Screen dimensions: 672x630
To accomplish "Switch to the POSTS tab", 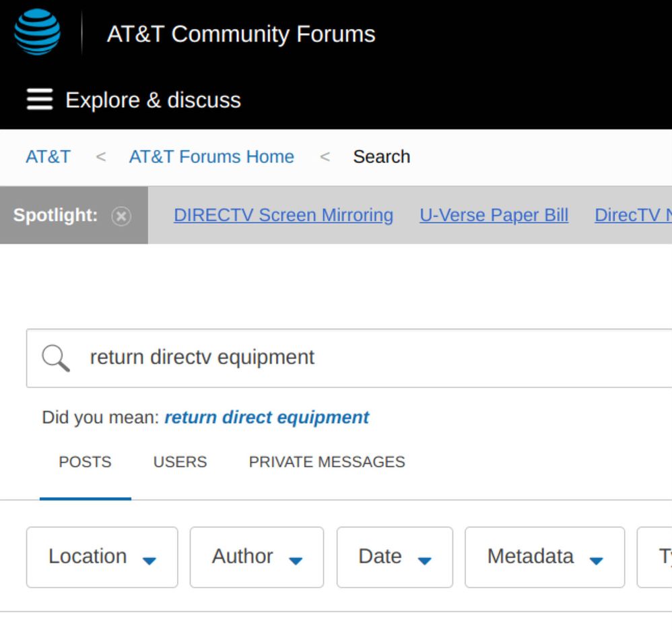I will (x=85, y=462).
